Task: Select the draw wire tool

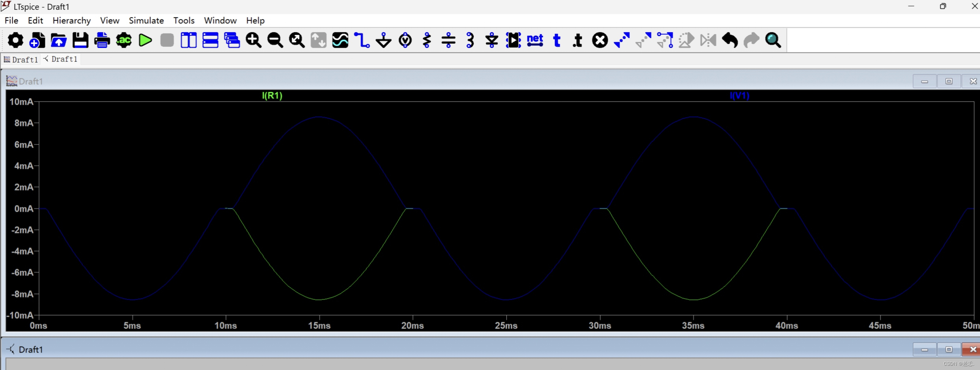Action: pos(362,40)
